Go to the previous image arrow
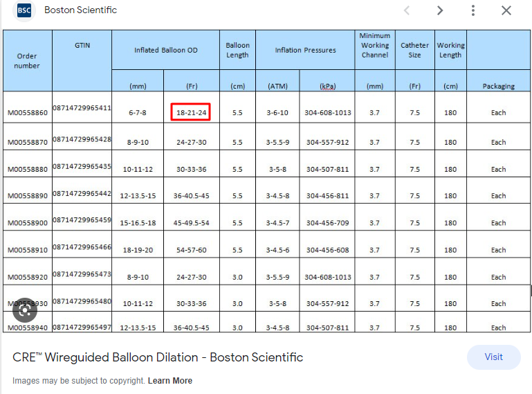 tap(407, 10)
